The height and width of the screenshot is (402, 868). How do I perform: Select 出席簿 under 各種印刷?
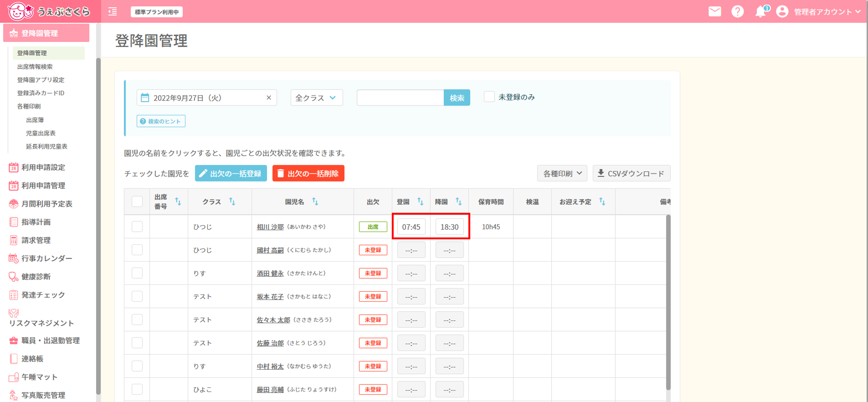click(35, 120)
